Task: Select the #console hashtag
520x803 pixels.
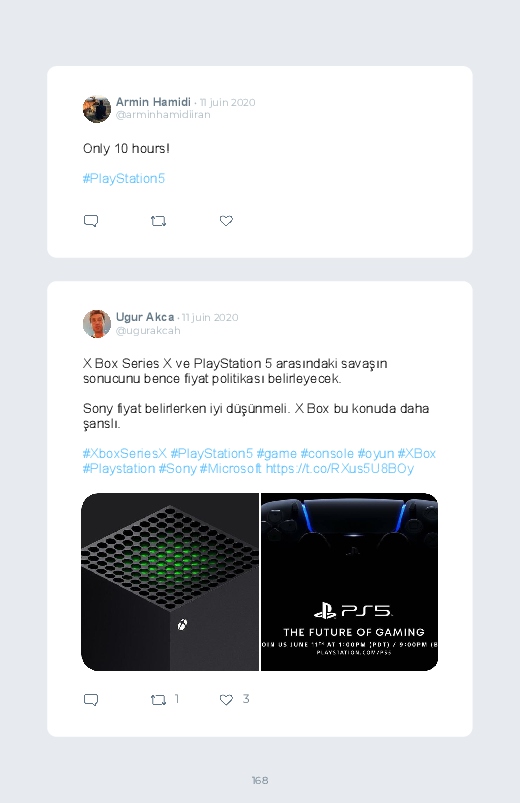Action: point(327,454)
